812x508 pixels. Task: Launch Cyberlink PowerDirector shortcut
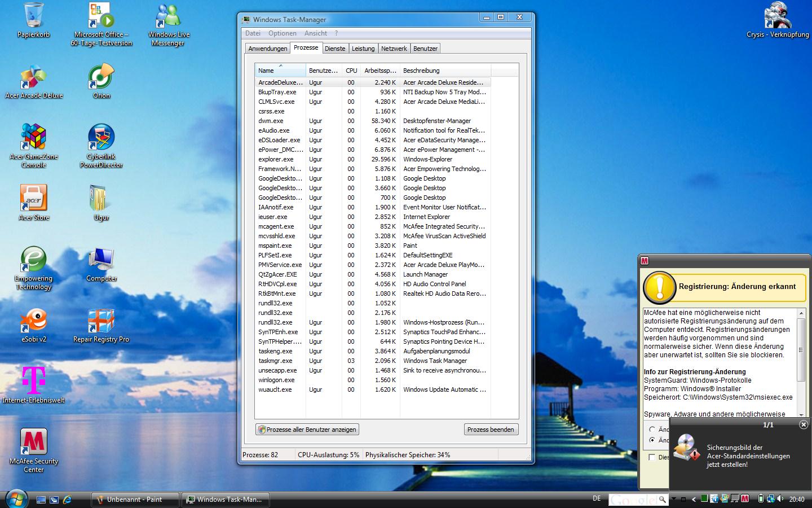click(x=101, y=146)
